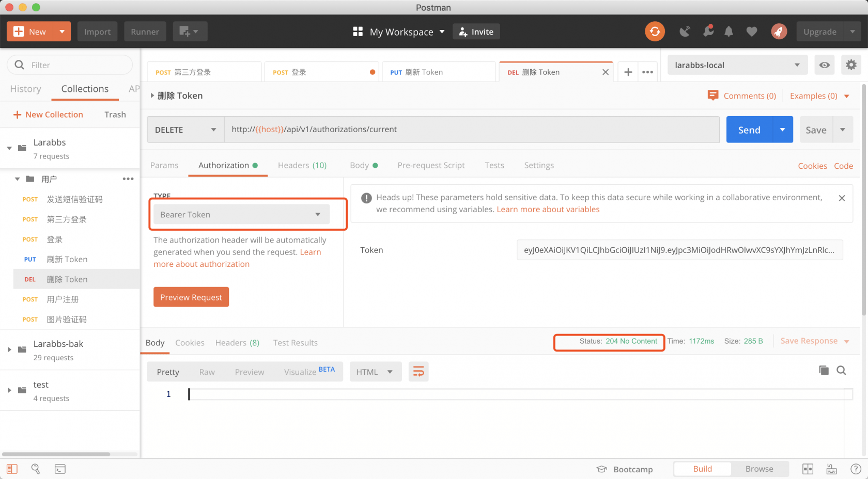The width and height of the screenshot is (868, 479).
Task: Expand the test collection
Action: 9,390
